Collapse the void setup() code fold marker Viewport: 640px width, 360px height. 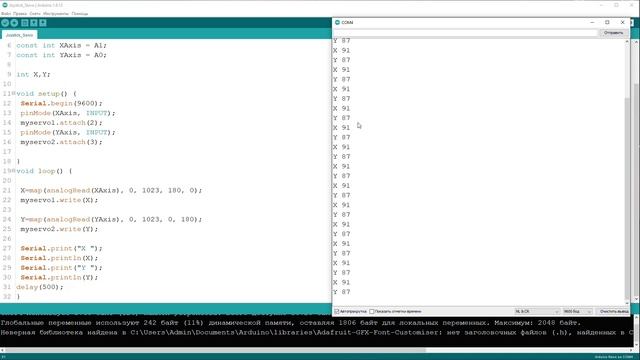pos(13,93)
